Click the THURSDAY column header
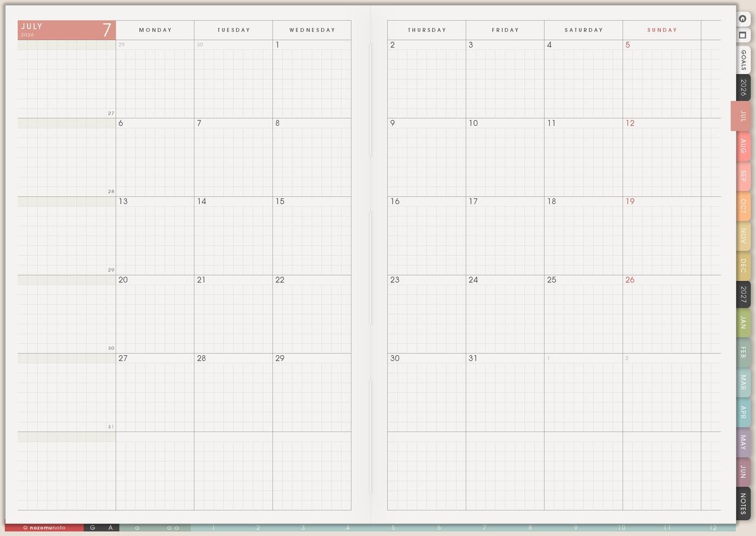 tap(427, 30)
